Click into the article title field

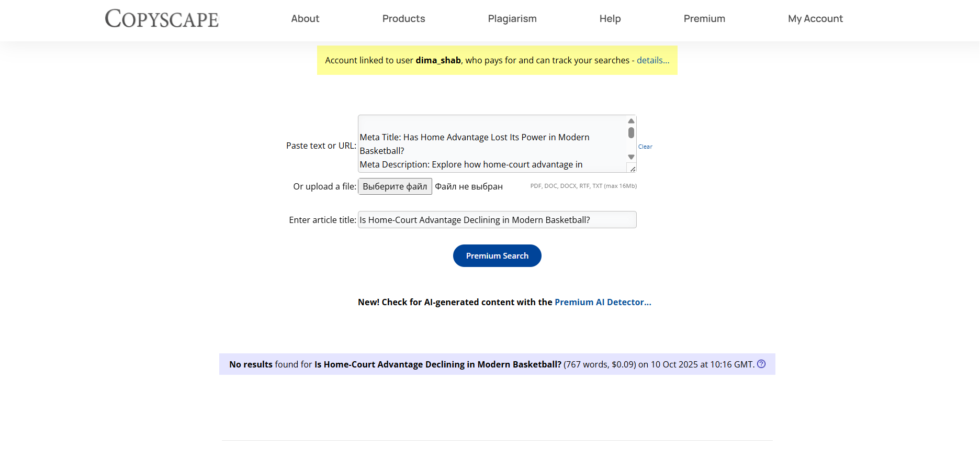(x=497, y=220)
